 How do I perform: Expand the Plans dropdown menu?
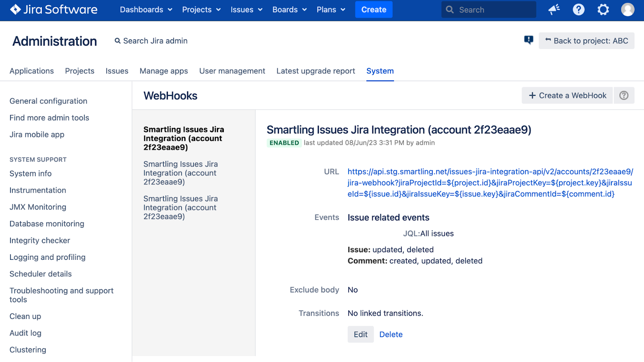[x=331, y=10]
